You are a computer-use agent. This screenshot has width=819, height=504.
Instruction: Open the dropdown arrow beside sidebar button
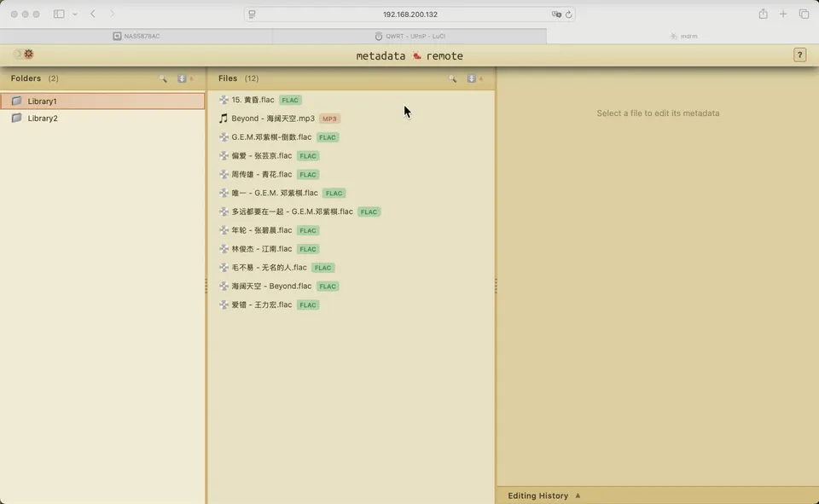75,14
